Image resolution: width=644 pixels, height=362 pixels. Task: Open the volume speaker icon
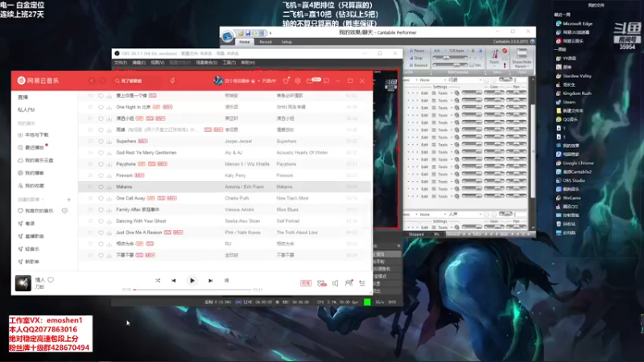tap(335, 283)
